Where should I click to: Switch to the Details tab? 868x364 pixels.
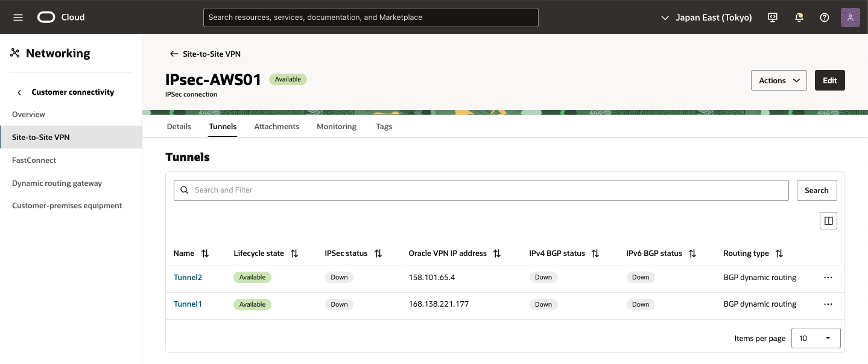179,127
